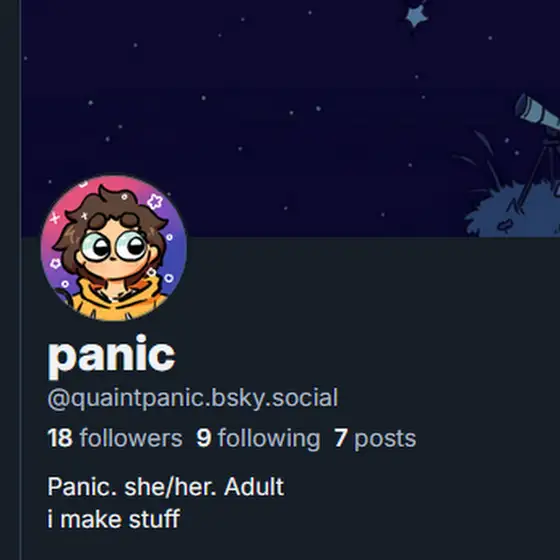Open panic's circular profile avatar
The image size is (560, 560).
[114, 248]
